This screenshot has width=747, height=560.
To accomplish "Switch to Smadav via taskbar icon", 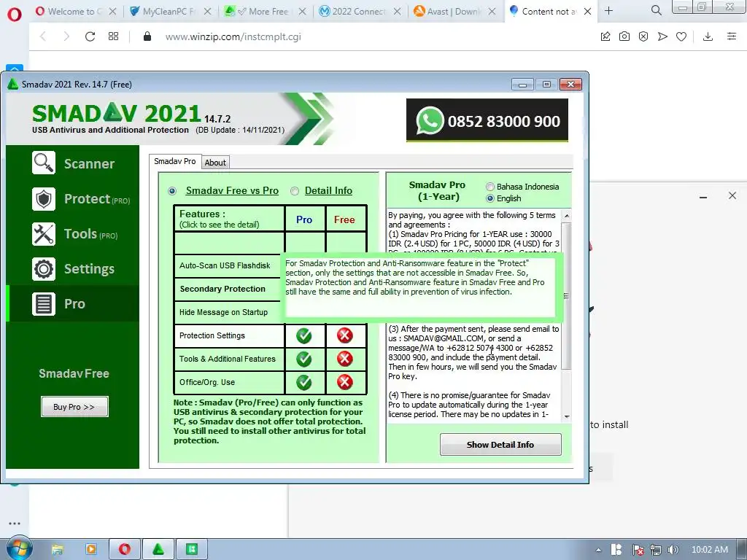I will 158,550.
